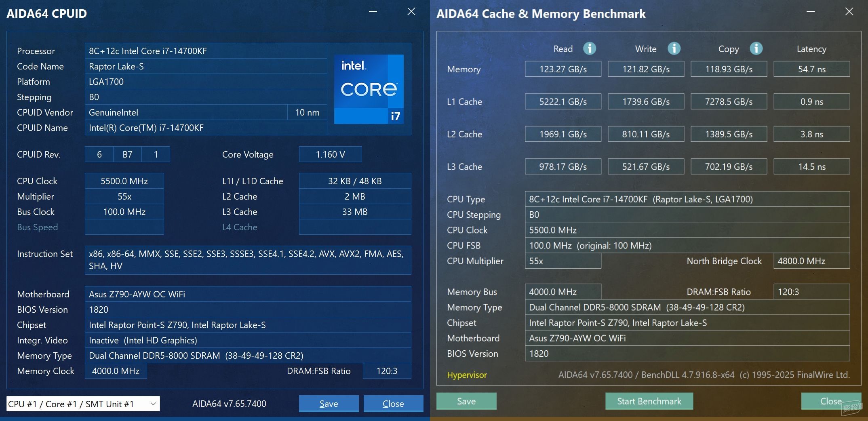
Task: Click the Instruction Set list field
Action: (x=248, y=260)
